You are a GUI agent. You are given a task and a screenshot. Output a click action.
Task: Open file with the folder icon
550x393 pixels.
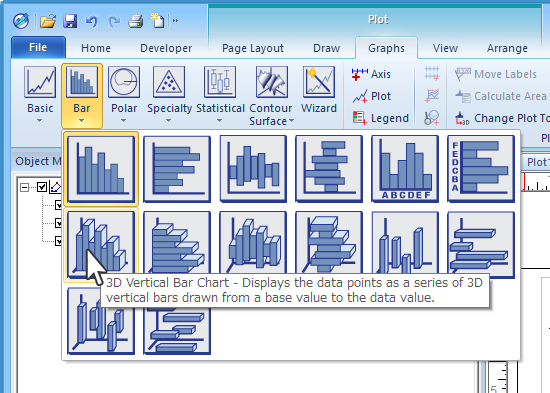[x=48, y=21]
